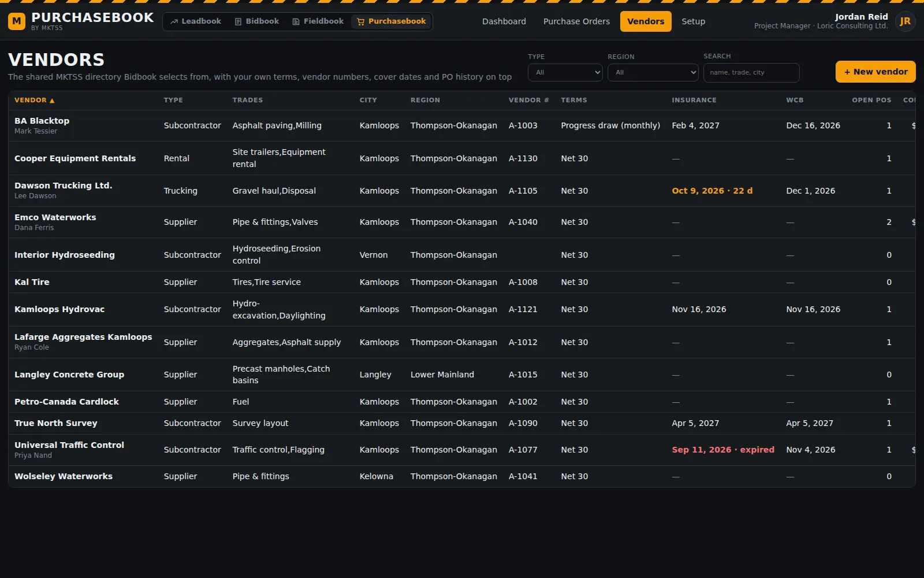
Task: Click the Kelowna city cell
Action: (376, 476)
